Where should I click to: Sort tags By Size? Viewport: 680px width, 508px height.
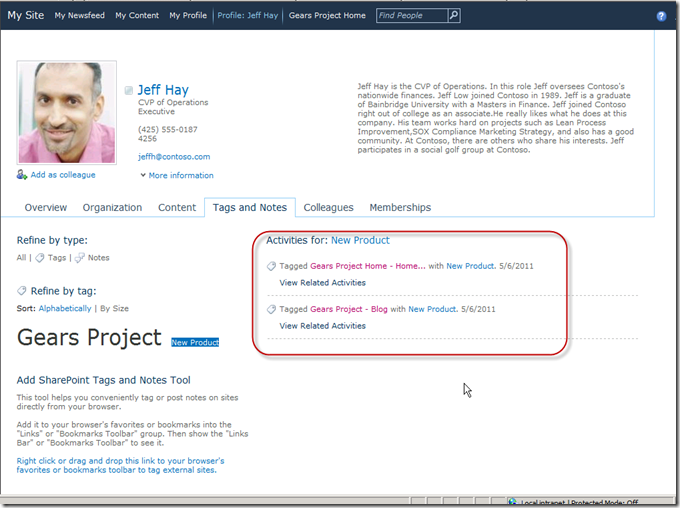[x=114, y=308]
